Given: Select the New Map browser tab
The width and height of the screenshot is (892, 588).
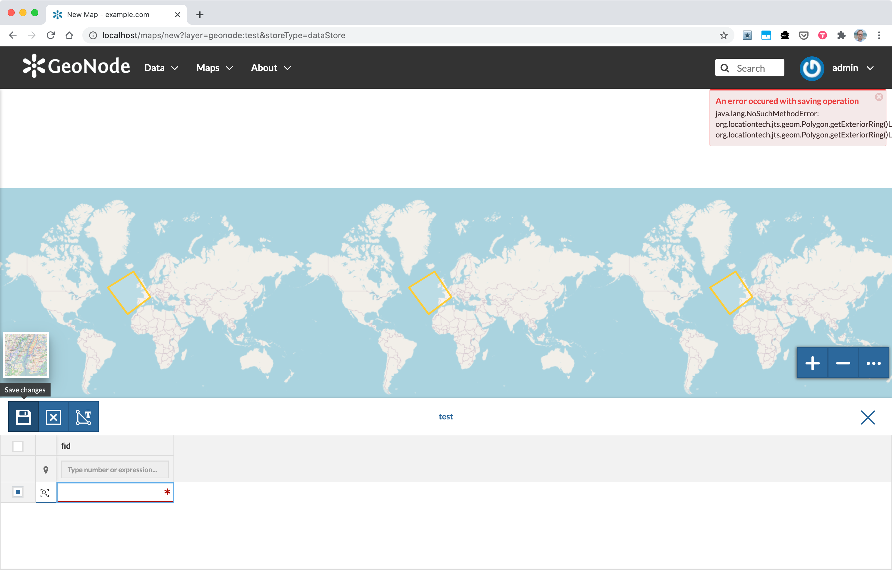Looking at the screenshot, I should pos(107,15).
